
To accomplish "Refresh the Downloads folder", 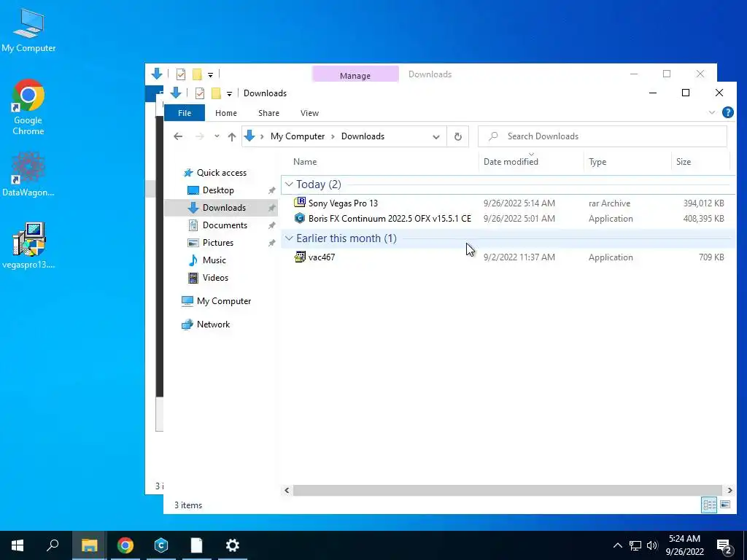I will point(458,136).
